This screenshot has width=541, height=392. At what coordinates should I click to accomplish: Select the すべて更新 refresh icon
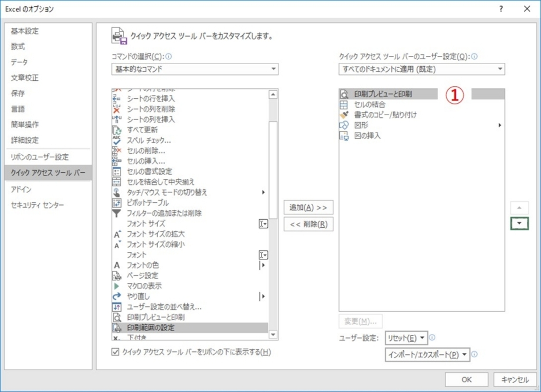coord(117,130)
